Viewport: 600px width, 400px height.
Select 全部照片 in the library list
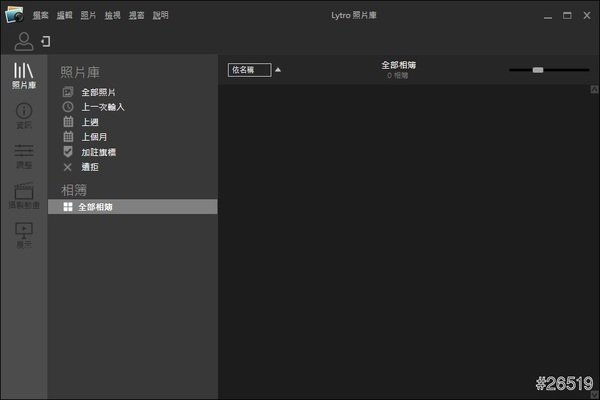coord(97,92)
